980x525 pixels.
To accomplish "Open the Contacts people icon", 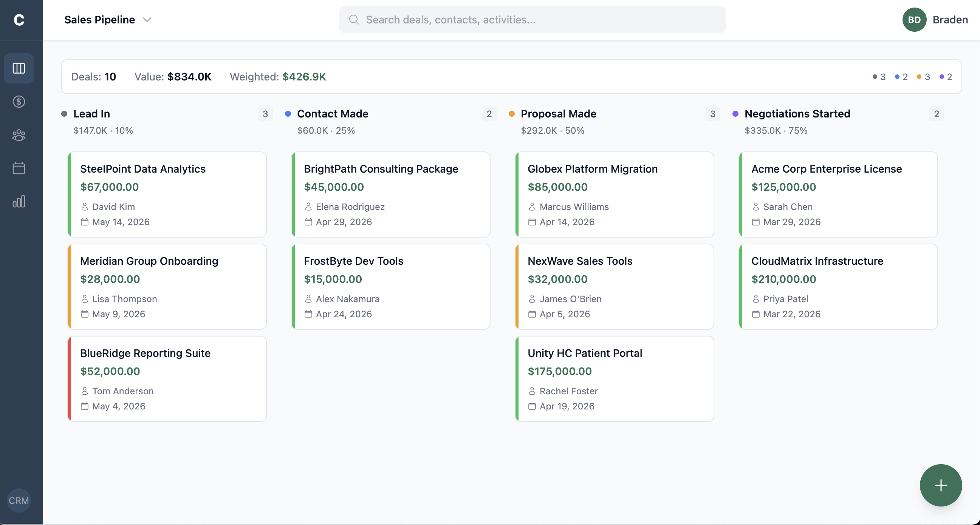I will pyautogui.click(x=19, y=134).
